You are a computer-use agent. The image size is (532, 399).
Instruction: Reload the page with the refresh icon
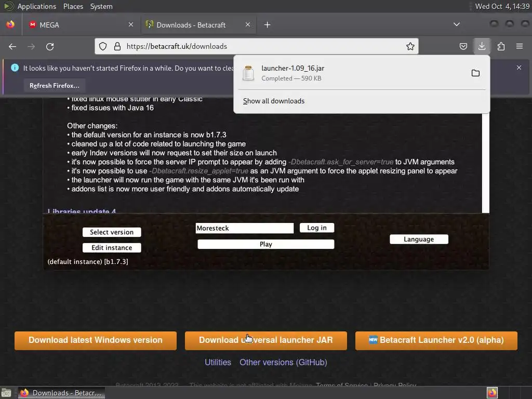(x=50, y=46)
